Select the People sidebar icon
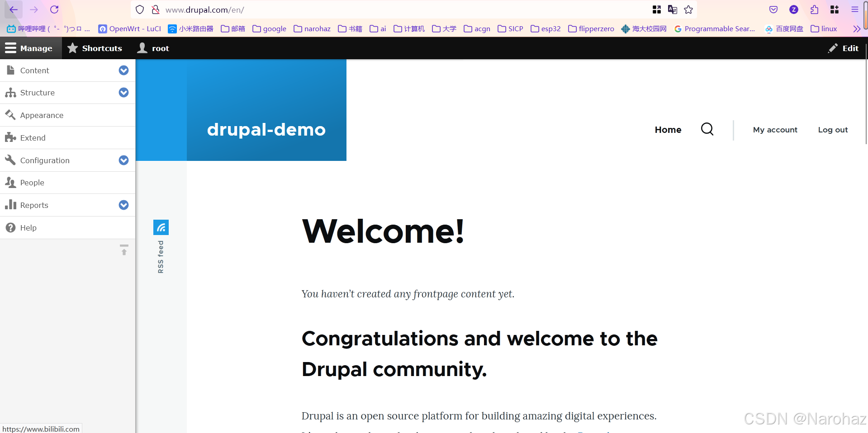Viewport: 868px width, 433px height. tap(11, 183)
